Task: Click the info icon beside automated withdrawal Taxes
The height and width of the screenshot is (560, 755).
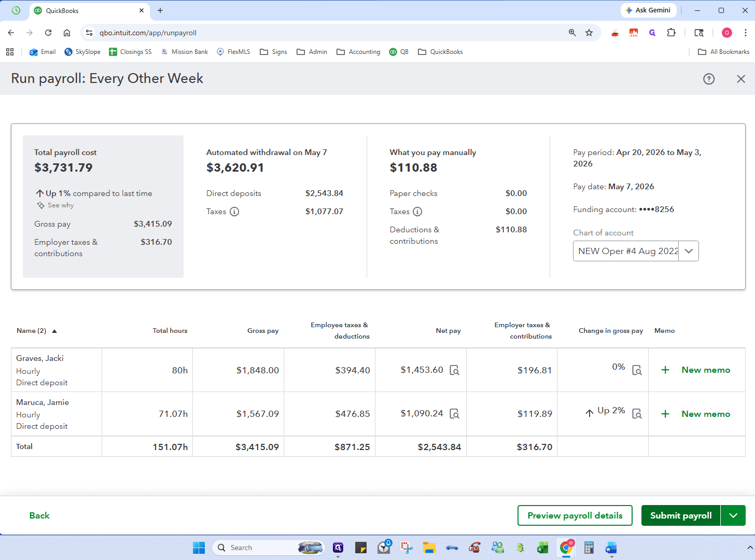Action: (234, 212)
